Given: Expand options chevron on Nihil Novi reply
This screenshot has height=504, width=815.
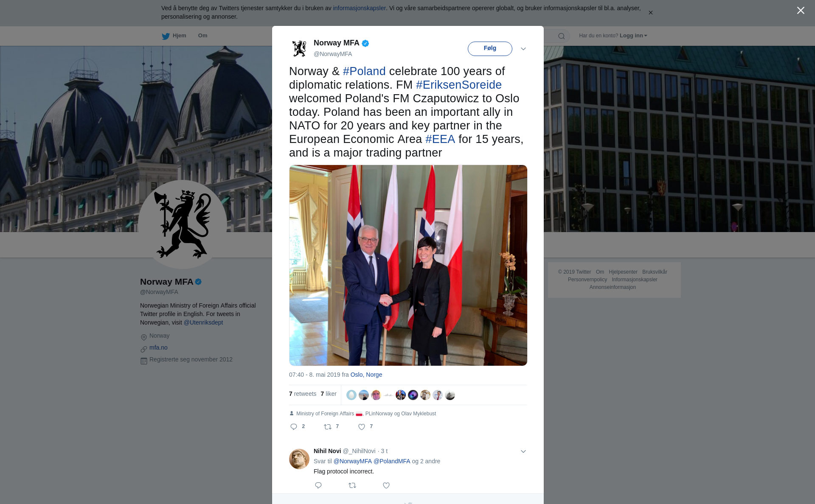Looking at the screenshot, I should tap(523, 451).
